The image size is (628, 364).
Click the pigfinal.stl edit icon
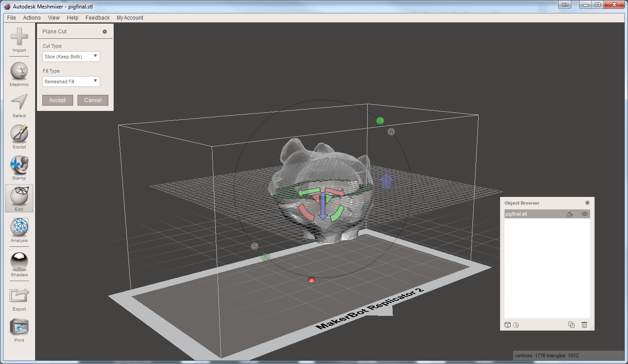pyautogui.click(x=570, y=214)
